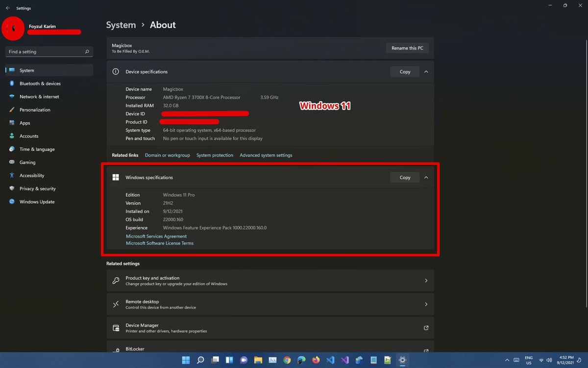588x368 pixels.
Task: Open the Chat app in taskbar
Action: (x=244, y=360)
